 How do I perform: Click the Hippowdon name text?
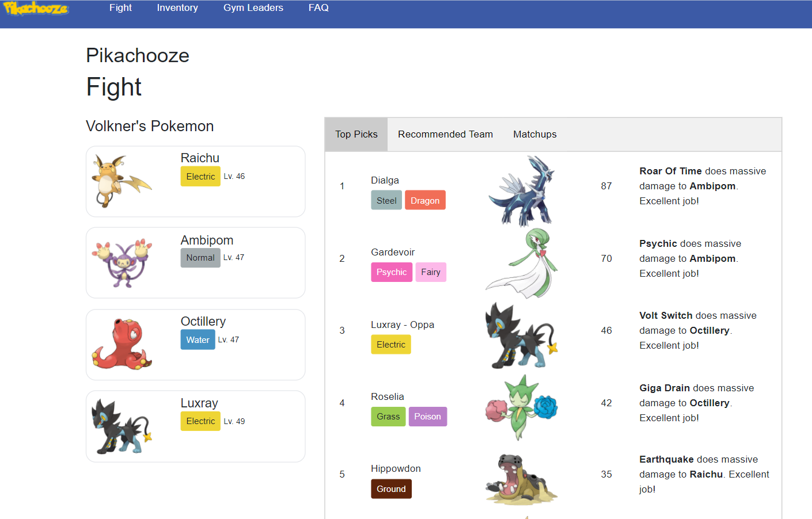[x=396, y=468]
